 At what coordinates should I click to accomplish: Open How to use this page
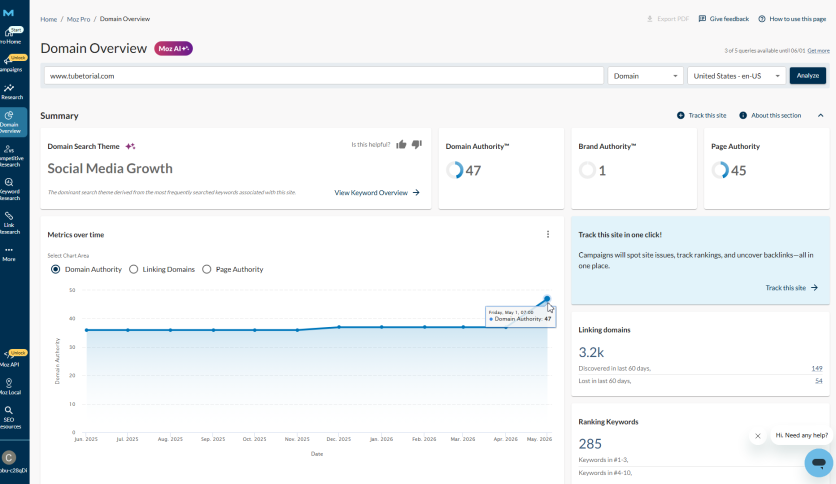tap(792, 19)
